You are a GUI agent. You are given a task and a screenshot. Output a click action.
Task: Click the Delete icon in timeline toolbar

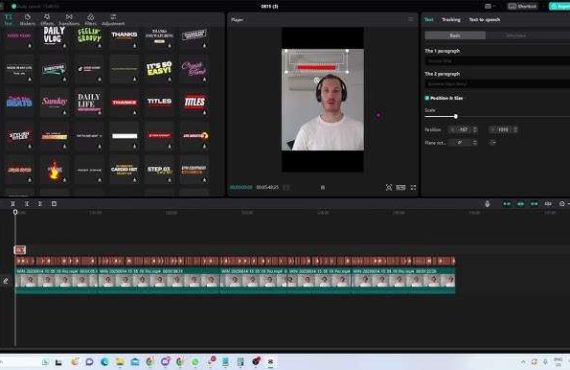54,204
